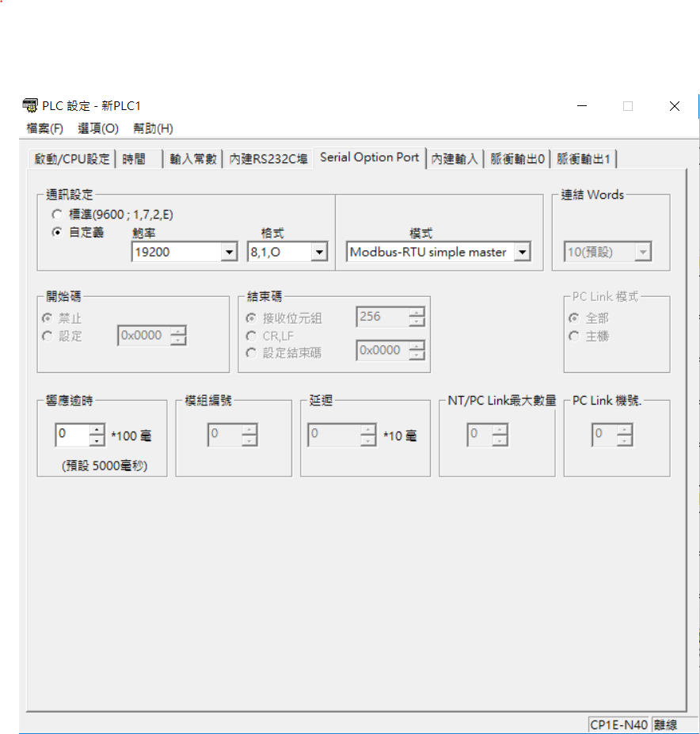The width and height of the screenshot is (700, 734).
Task: Open the 幫助(H) menu
Action: pos(153,128)
